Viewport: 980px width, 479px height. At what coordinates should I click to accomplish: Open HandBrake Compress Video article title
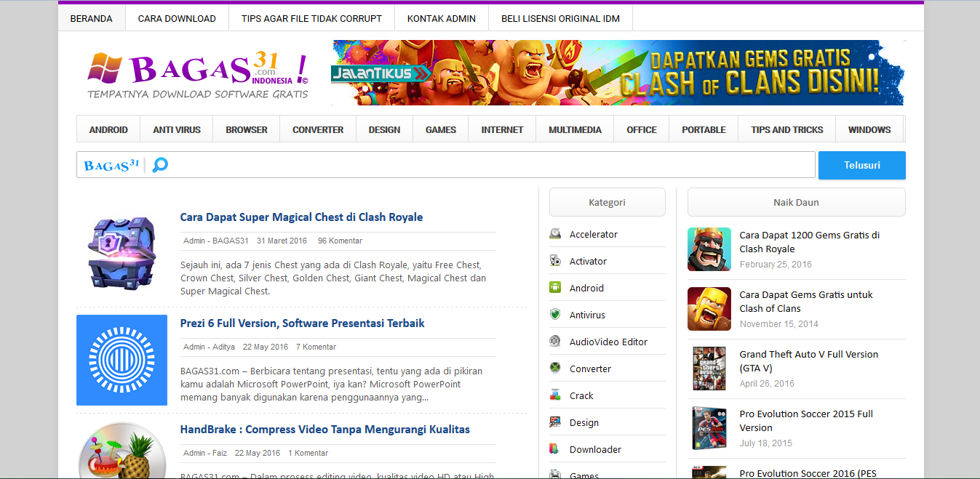325,430
